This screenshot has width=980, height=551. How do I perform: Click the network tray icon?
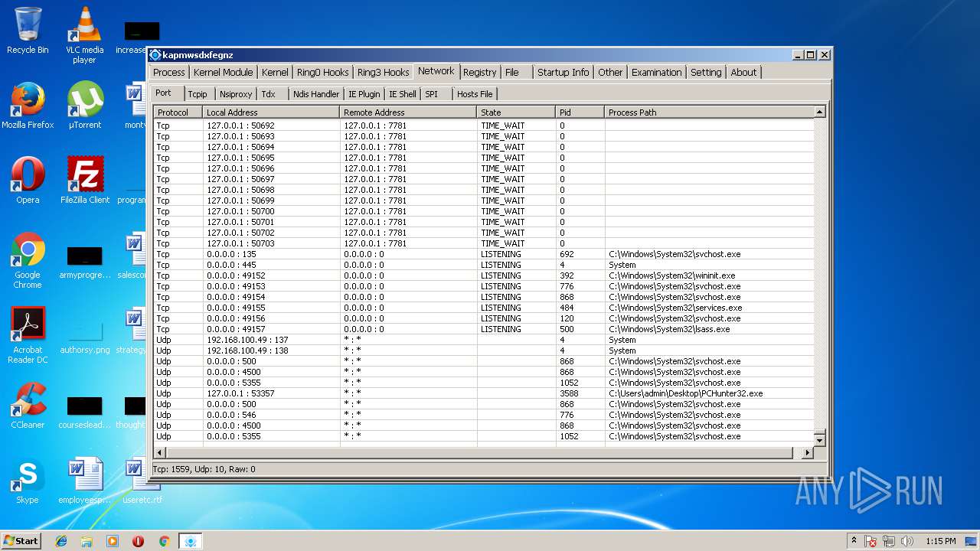click(889, 541)
